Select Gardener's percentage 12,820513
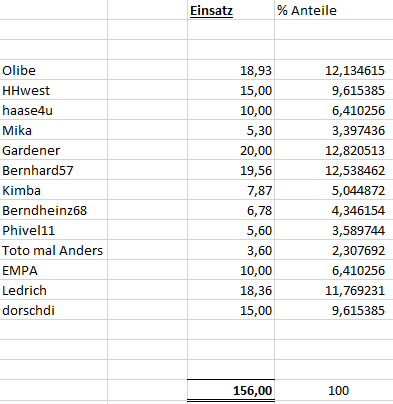 click(x=334, y=150)
